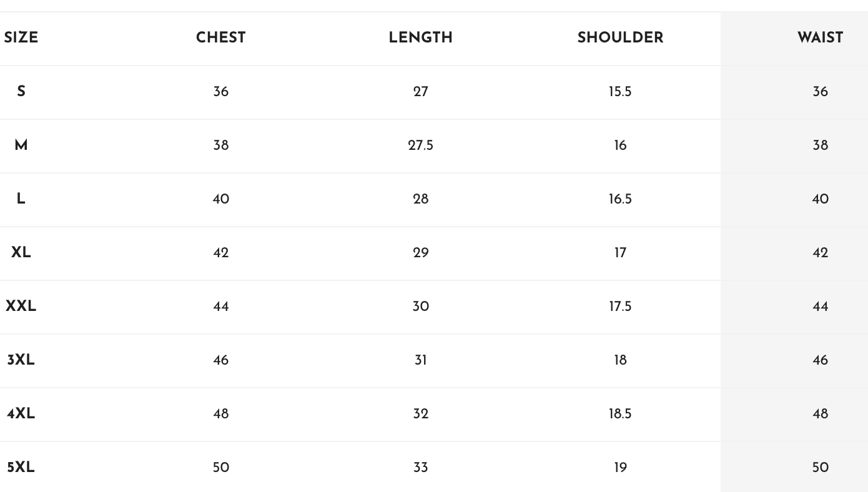Select the 15.5 shoulder value
868x492 pixels.
pos(620,91)
